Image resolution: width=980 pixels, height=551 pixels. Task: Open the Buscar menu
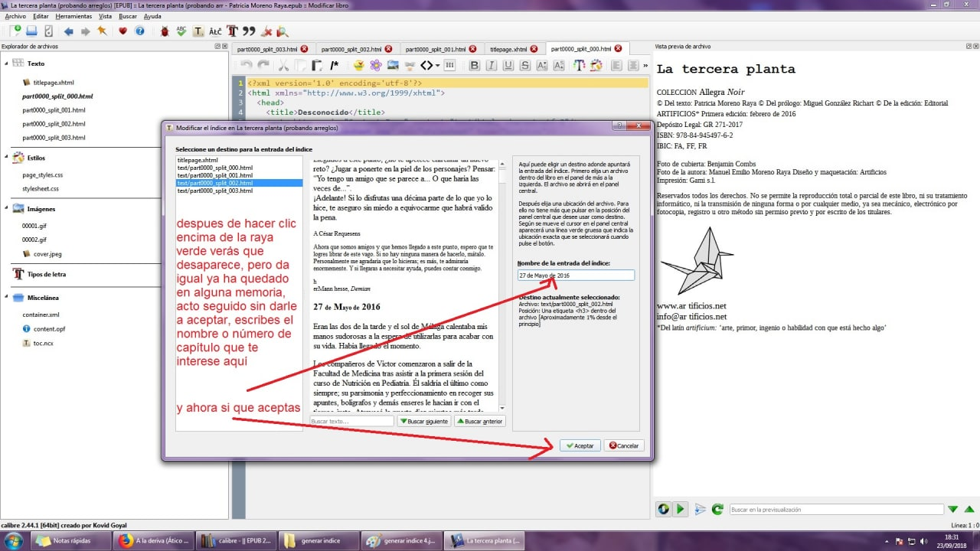coord(128,15)
